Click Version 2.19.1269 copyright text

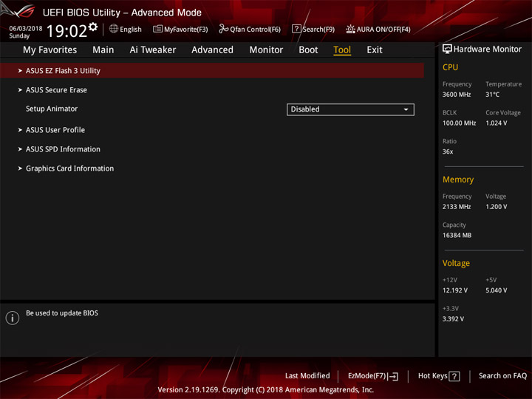pos(266,390)
